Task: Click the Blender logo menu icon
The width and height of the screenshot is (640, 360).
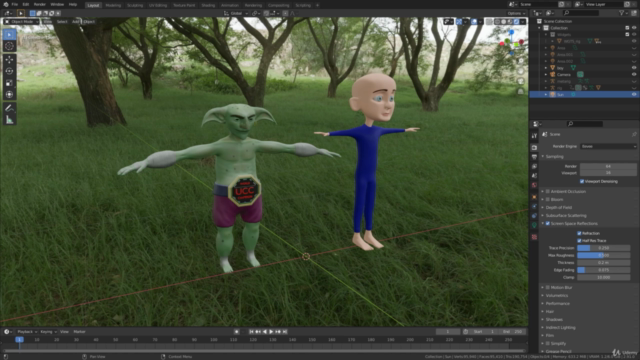Action: (5, 4)
